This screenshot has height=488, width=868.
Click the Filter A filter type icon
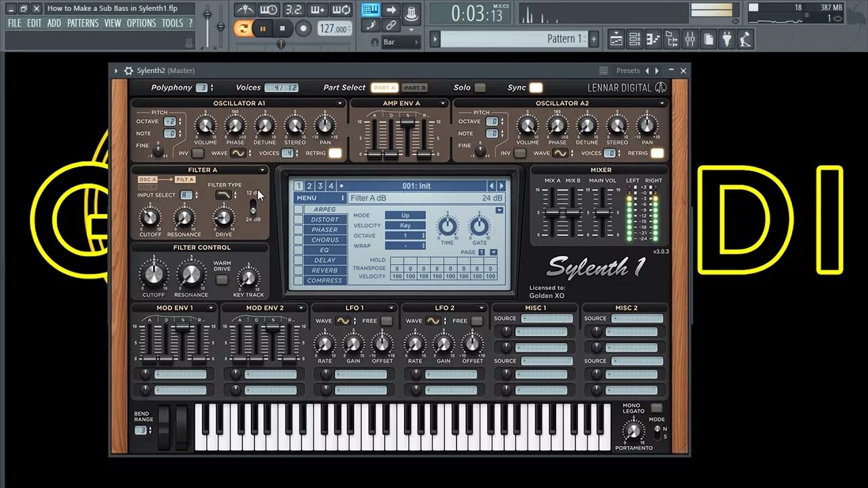coord(224,195)
